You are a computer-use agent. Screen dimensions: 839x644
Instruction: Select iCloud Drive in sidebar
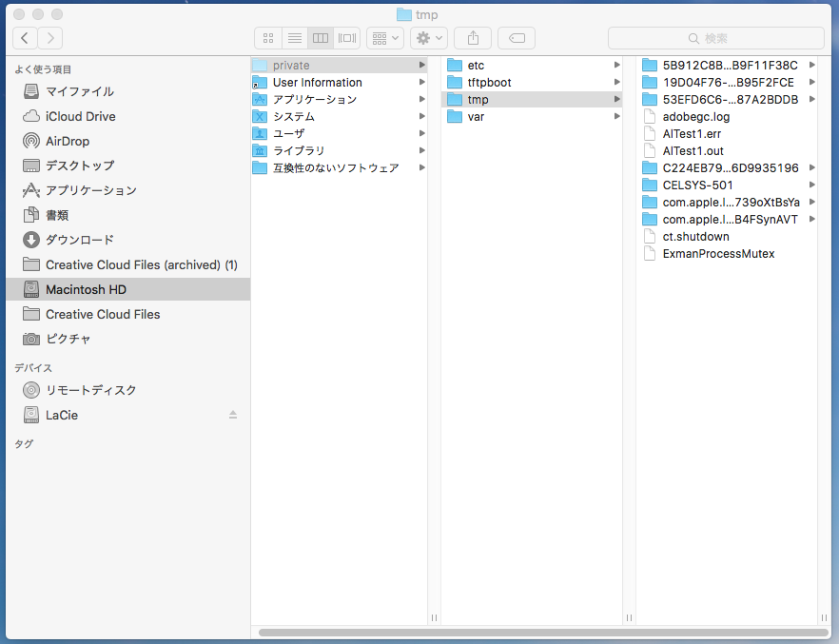point(80,116)
